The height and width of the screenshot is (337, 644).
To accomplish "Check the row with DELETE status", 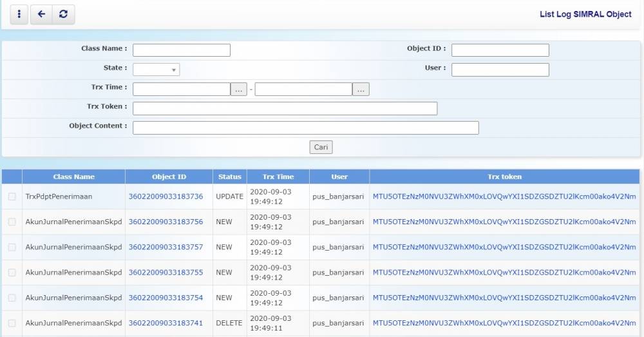I will [12, 323].
